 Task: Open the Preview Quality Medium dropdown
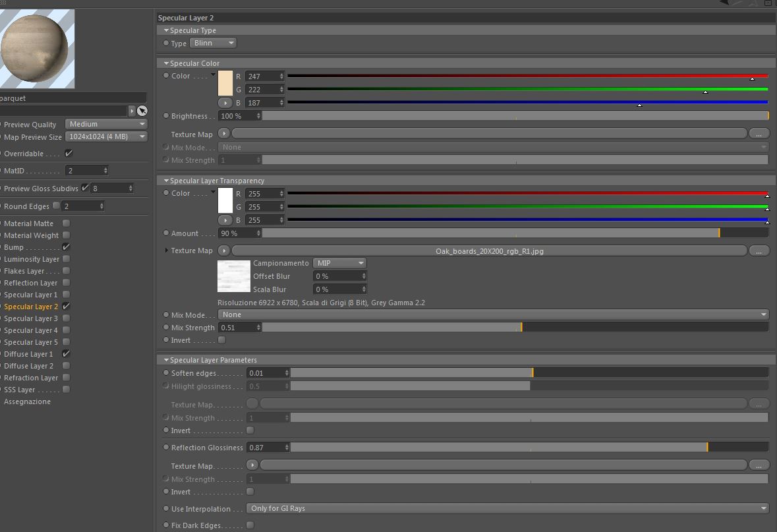pyautogui.click(x=107, y=124)
